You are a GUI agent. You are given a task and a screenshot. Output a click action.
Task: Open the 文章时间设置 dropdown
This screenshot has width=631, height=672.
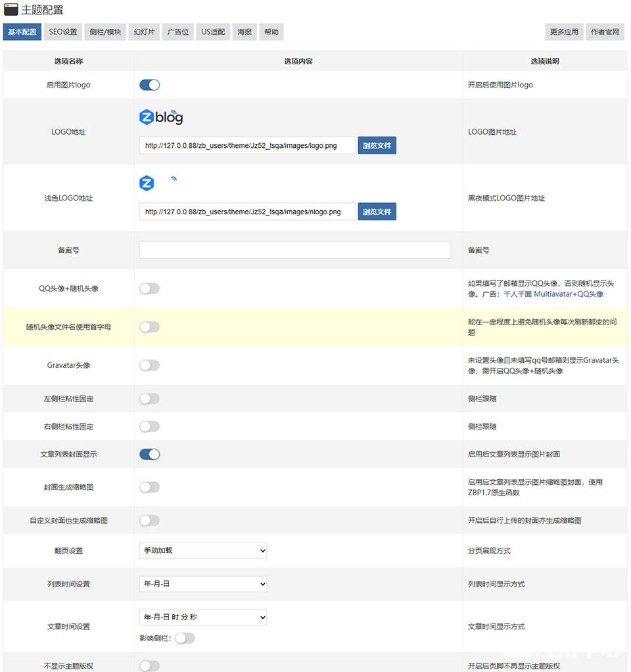coord(203,617)
